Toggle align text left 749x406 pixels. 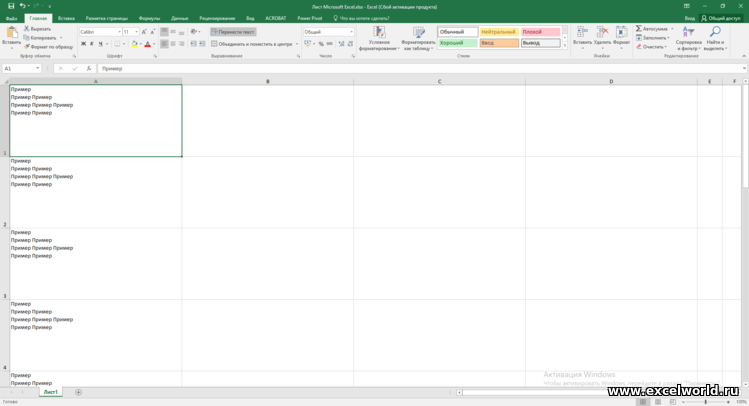click(164, 44)
